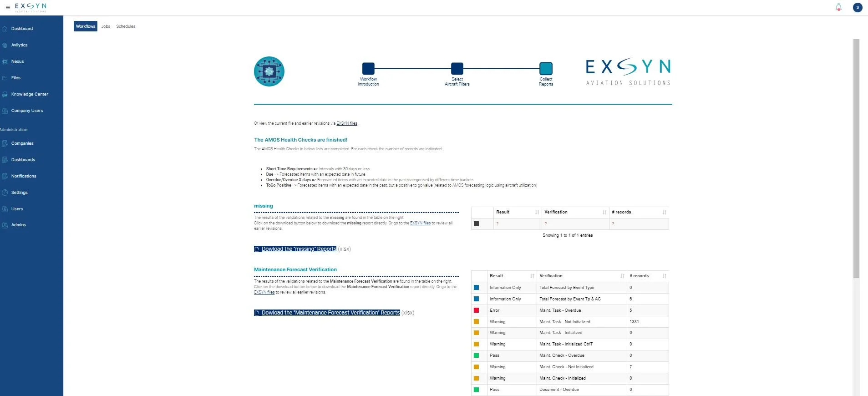The width and height of the screenshot is (868, 396).
Task: Click 'Showing 1 to 1 of 1 entries' text
Action: coord(568,235)
